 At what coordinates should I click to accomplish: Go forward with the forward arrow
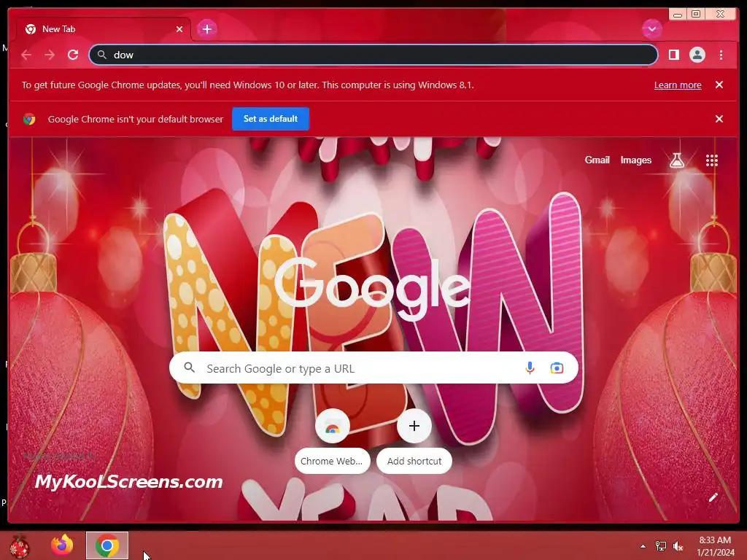[x=50, y=55]
